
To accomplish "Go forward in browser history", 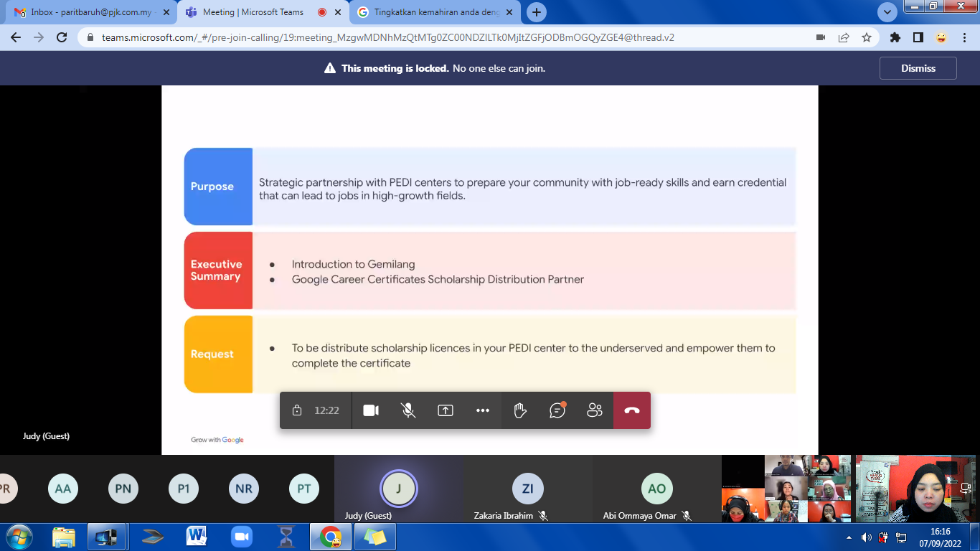I will coord(39,37).
